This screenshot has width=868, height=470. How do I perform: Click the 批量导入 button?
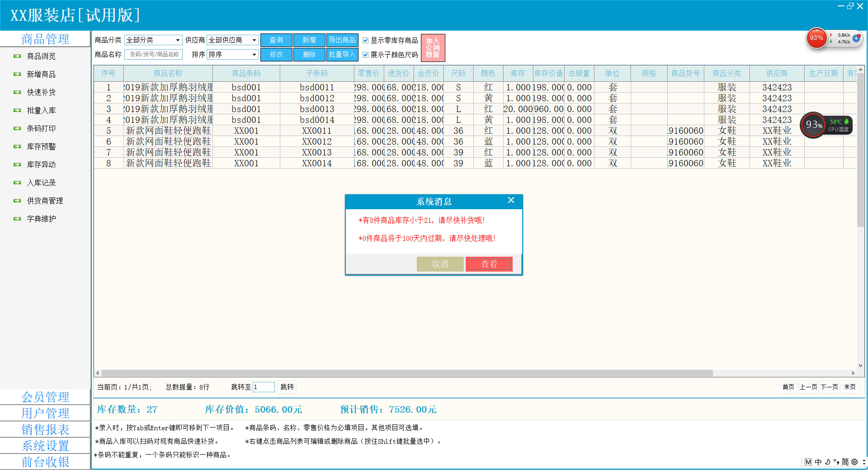(x=342, y=55)
